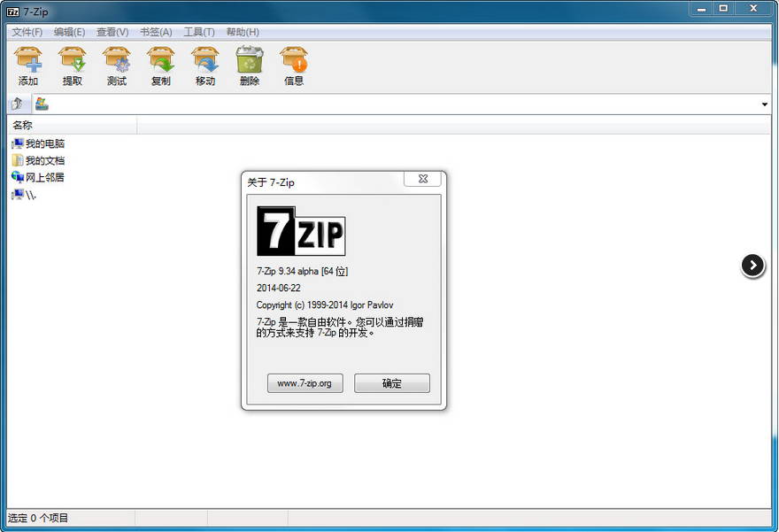Click the 添加 (Add) toolbar icon
The height and width of the screenshot is (532, 779).
tap(27, 64)
